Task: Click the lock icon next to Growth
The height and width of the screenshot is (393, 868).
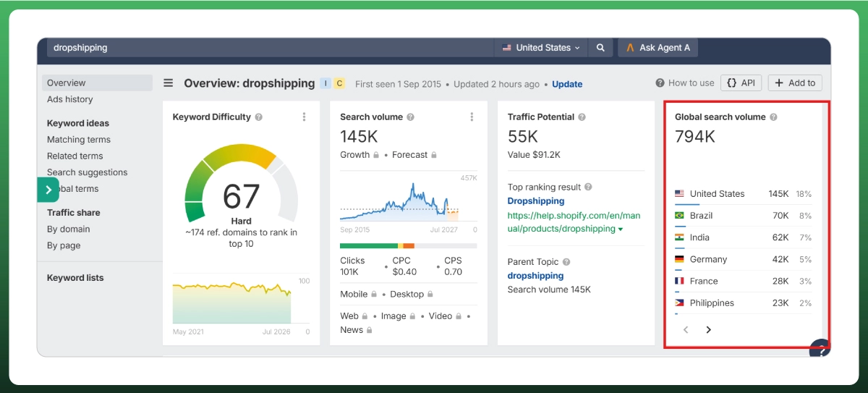Action: (376, 155)
